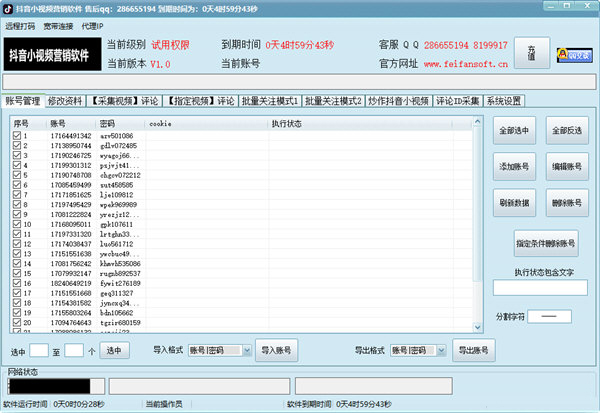The image size is (600, 413).
Task: Focus the 分割字符 input field
Action: coord(549,317)
